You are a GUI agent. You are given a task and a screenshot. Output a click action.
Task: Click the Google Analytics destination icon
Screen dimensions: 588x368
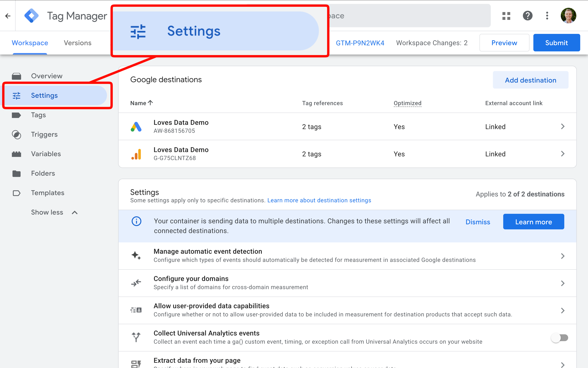click(136, 154)
